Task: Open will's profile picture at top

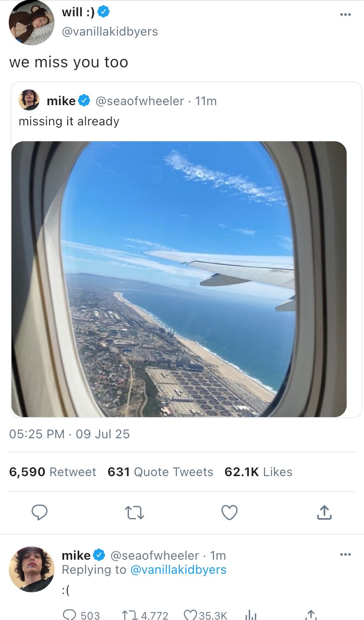Action: (32, 23)
